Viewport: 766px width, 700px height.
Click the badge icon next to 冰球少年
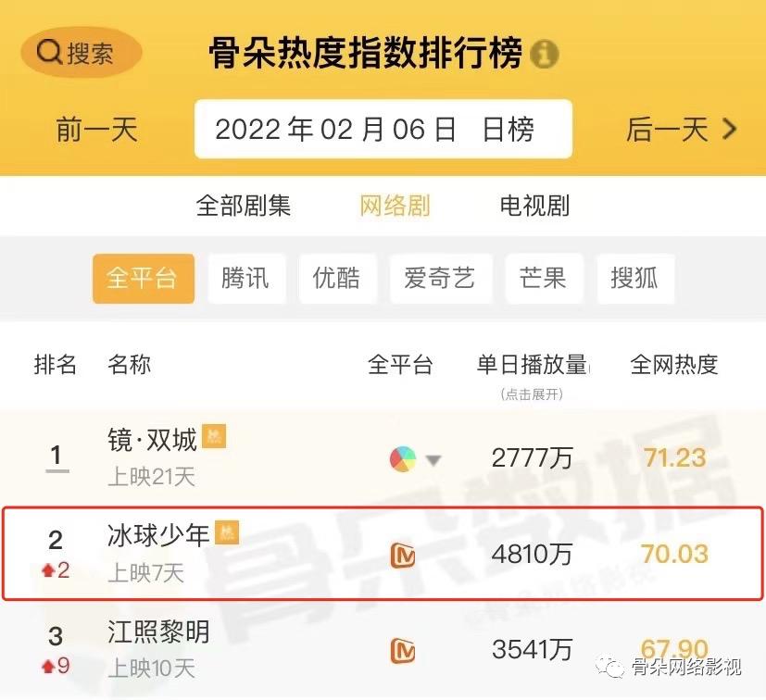click(x=227, y=532)
